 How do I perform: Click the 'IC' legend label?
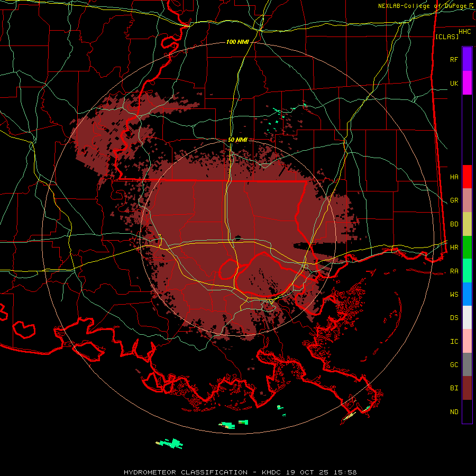[x=454, y=342]
